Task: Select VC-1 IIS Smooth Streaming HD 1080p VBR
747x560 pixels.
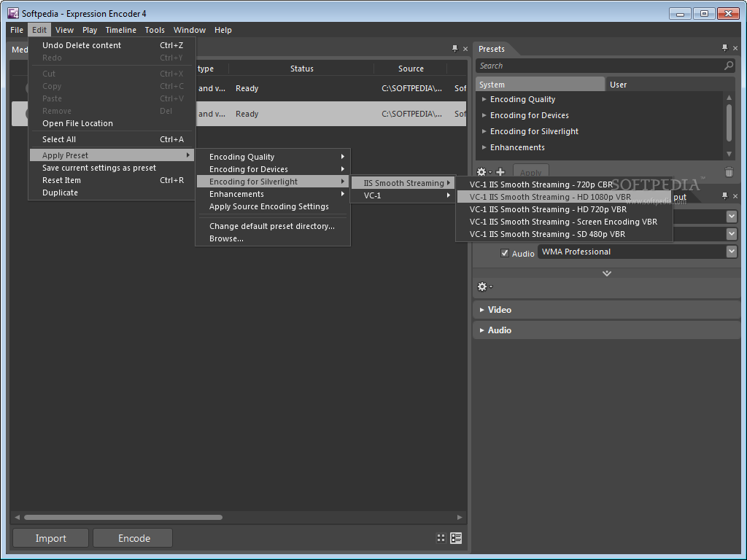Action: (564, 197)
